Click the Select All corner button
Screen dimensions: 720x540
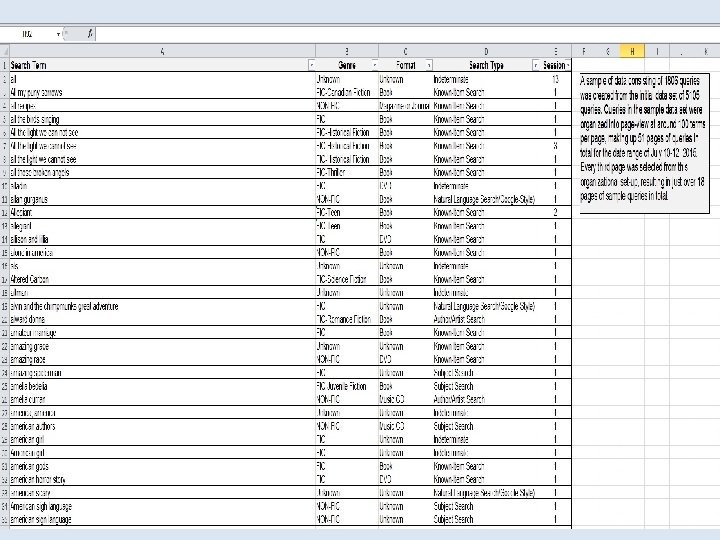tap(4, 51)
